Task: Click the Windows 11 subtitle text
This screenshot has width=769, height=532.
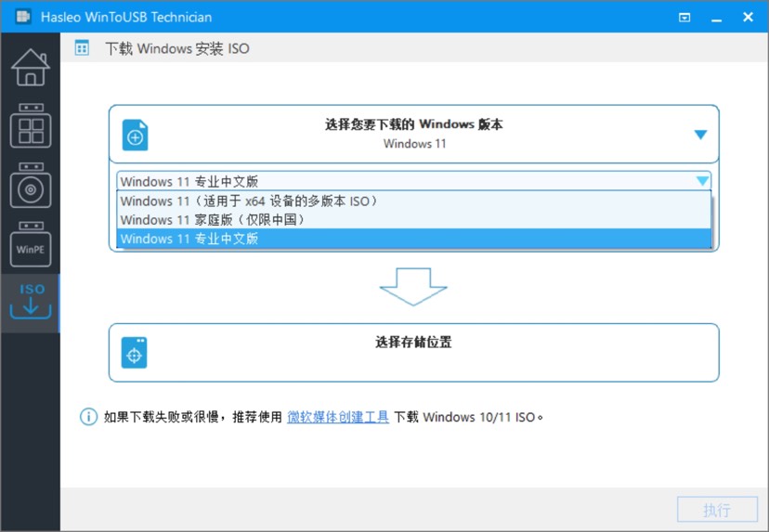Action: pyautogui.click(x=414, y=144)
